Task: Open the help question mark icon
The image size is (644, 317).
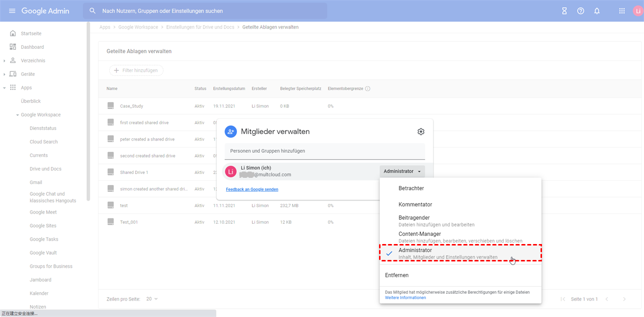Action: tap(581, 11)
